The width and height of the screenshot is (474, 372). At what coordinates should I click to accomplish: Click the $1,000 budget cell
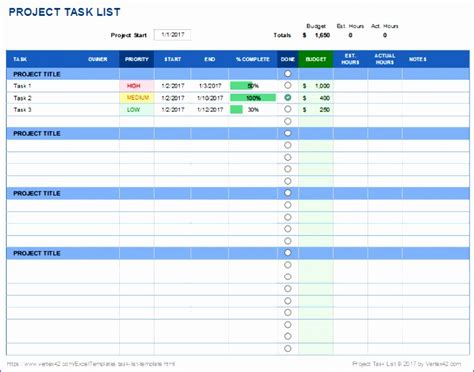coord(316,86)
